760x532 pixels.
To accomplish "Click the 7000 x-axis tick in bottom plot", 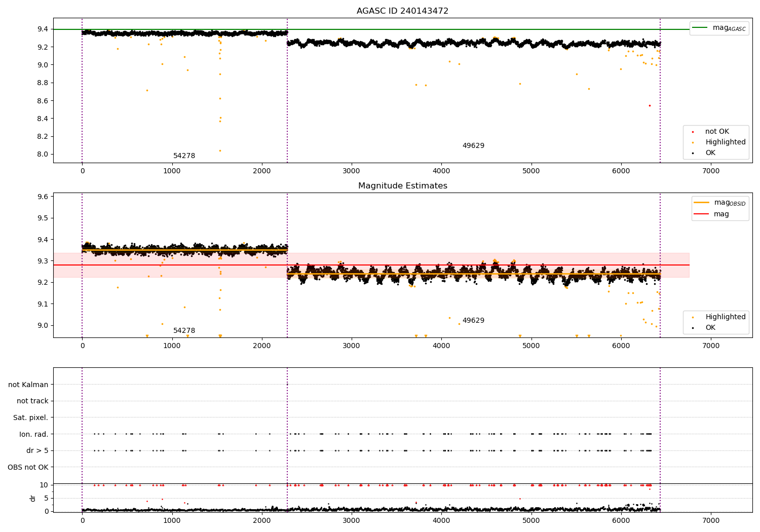I will (x=711, y=520).
